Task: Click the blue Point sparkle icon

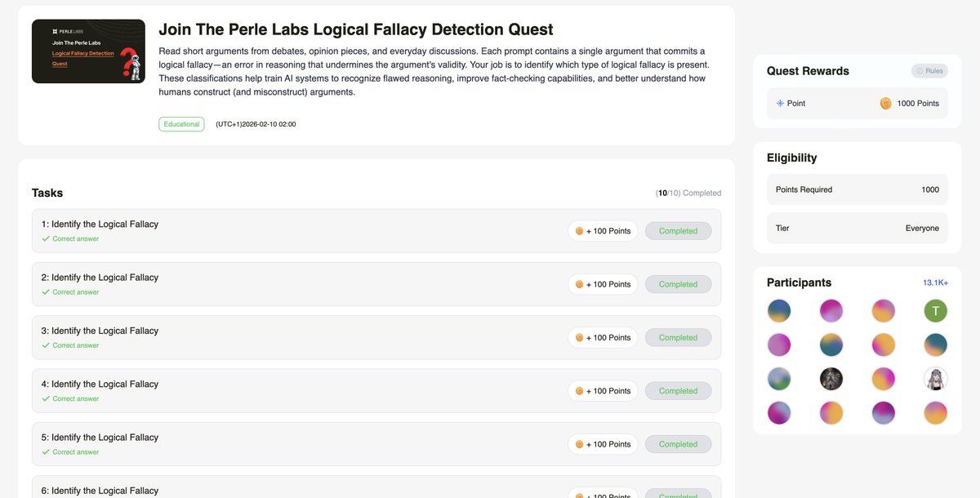Action: tap(780, 104)
